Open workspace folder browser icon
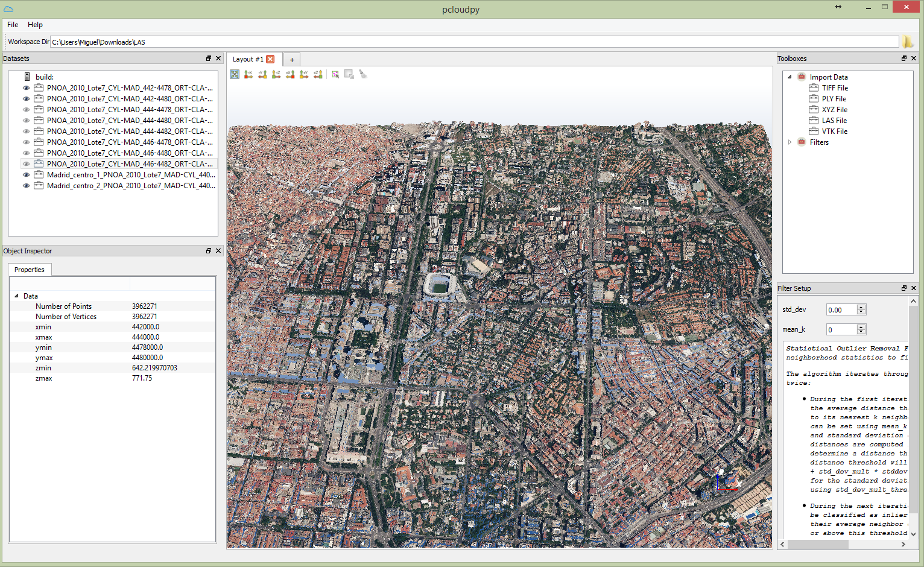The height and width of the screenshot is (567, 924). pyautogui.click(x=907, y=42)
